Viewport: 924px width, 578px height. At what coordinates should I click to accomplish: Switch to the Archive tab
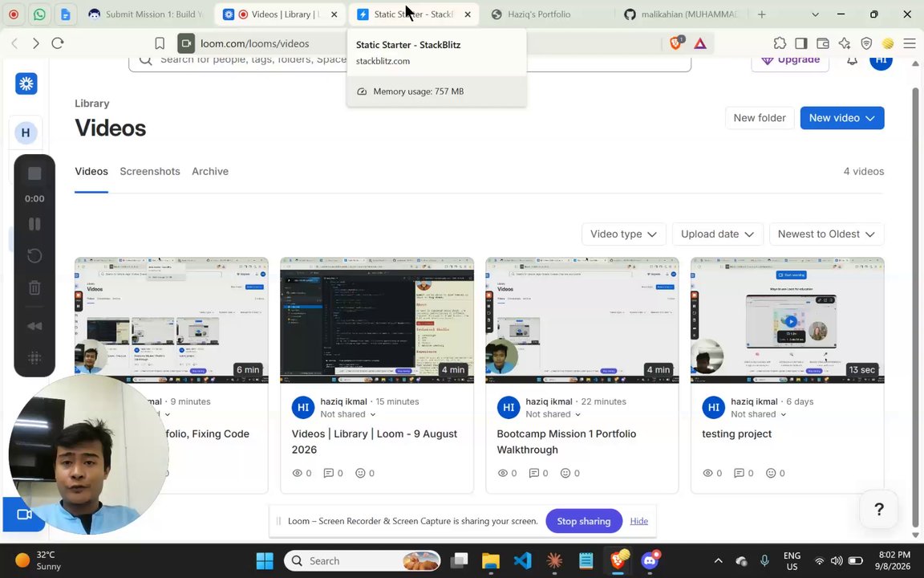click(x=210, y=172)
